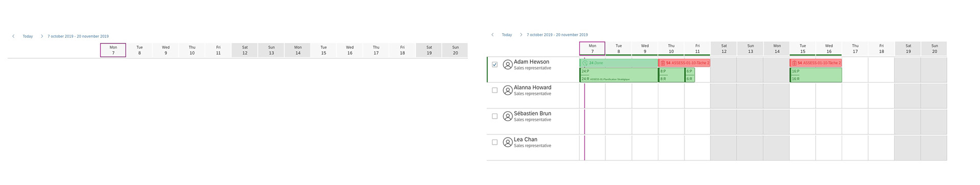The image size is (980, 185).
Task: Go to previous period in left calendar
Action: click(x=13, y=36)
